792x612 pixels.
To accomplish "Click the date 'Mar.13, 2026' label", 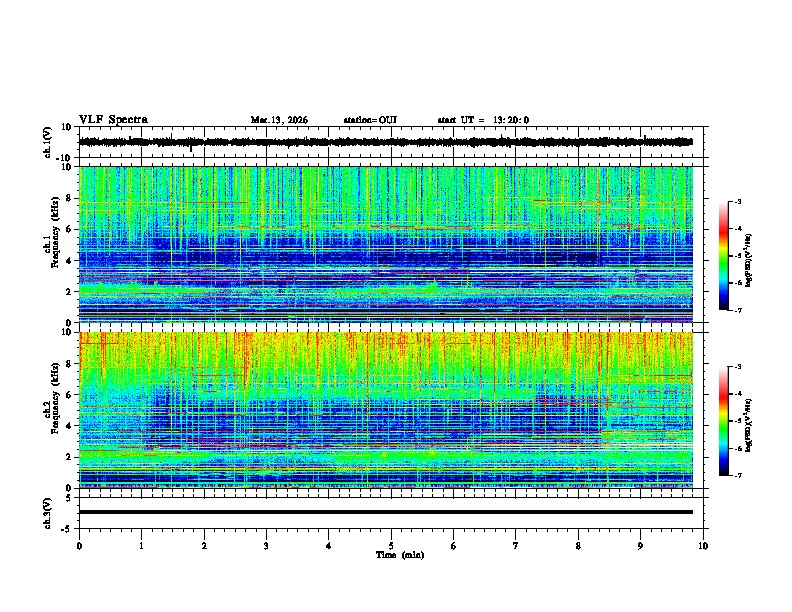I will (x=279, y=120).
